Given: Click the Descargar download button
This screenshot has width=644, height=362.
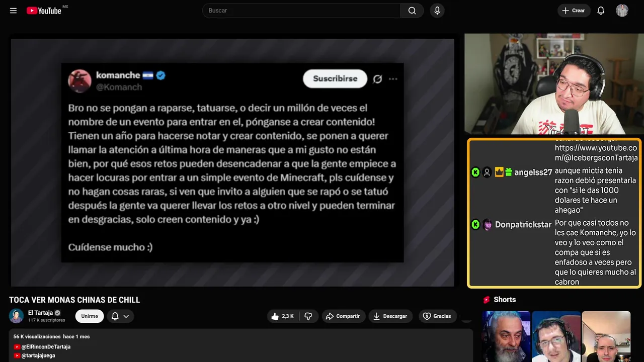Looking at the screenshot, I should coord(390,316).
